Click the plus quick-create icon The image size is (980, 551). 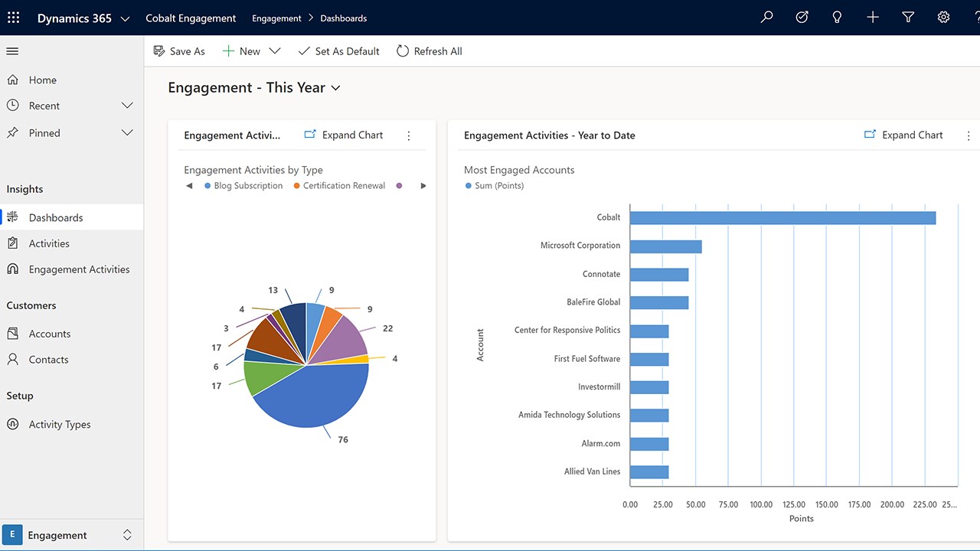873,18
